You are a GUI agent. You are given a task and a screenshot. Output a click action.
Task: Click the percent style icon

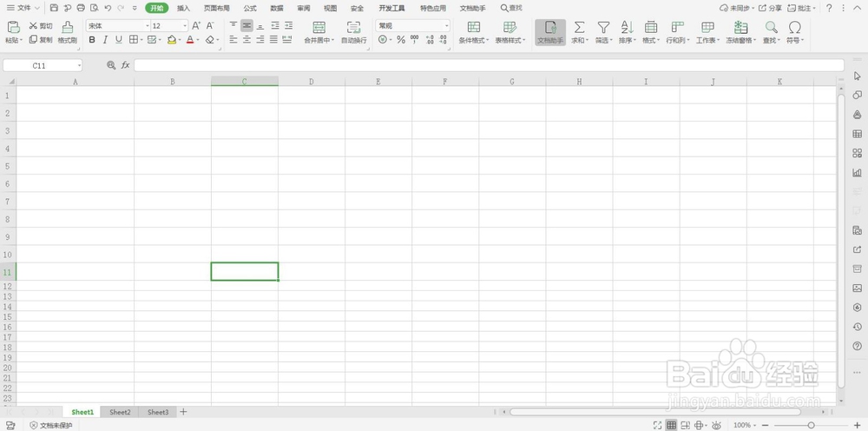coord(401,40)
